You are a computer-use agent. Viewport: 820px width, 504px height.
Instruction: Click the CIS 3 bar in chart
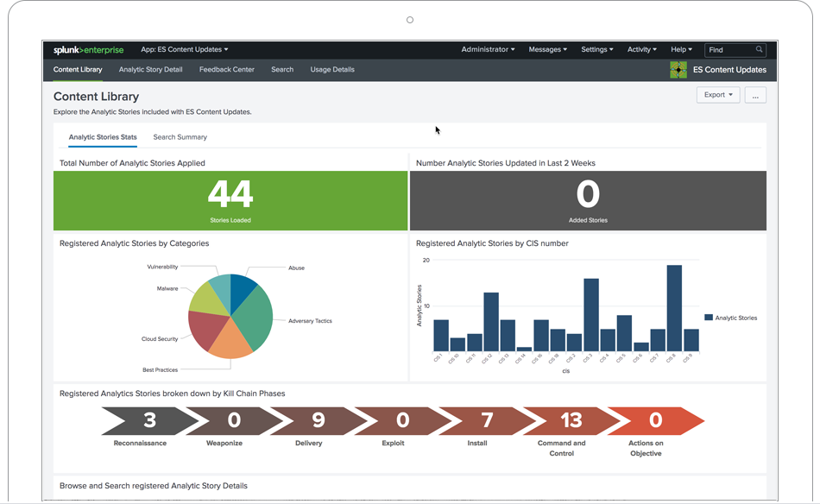[x=591, y=315]
